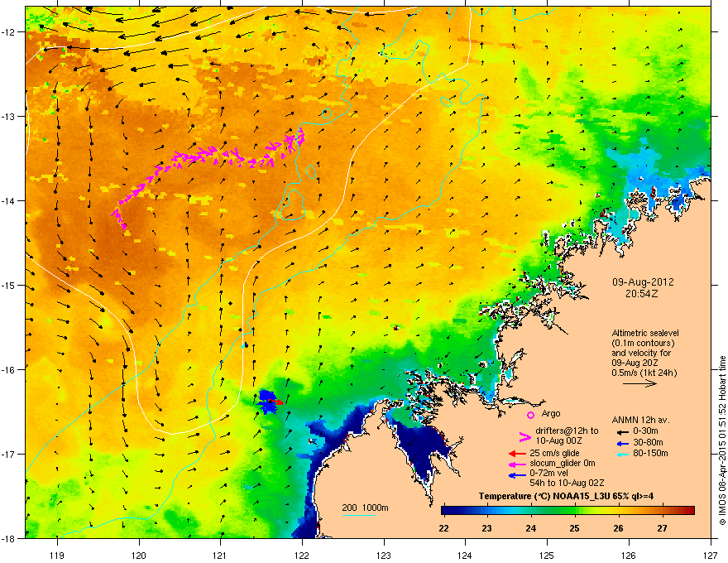Click the '20:54Z' time text
The image size is (728, 563).
(x=642, y=294)
